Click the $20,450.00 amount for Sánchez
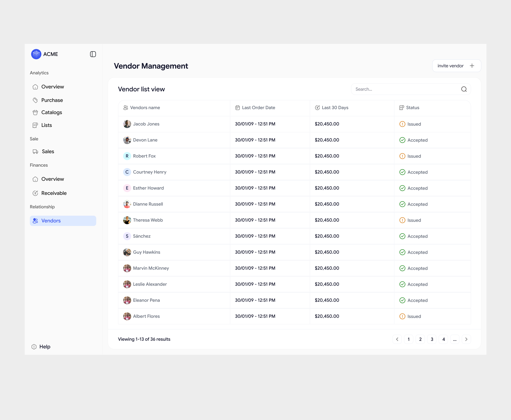This screenshot has height=420, width=511. (x=327, y=236)
